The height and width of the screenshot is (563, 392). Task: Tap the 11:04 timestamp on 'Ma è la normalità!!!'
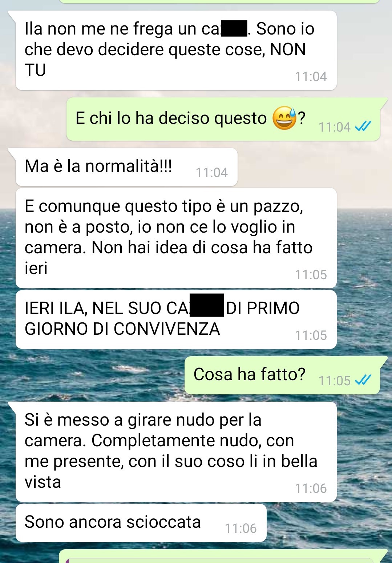(x=212, y=172)
